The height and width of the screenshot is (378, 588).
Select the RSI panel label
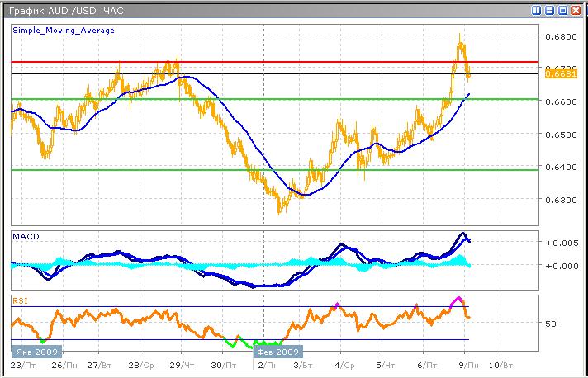(x=18, y=301)
